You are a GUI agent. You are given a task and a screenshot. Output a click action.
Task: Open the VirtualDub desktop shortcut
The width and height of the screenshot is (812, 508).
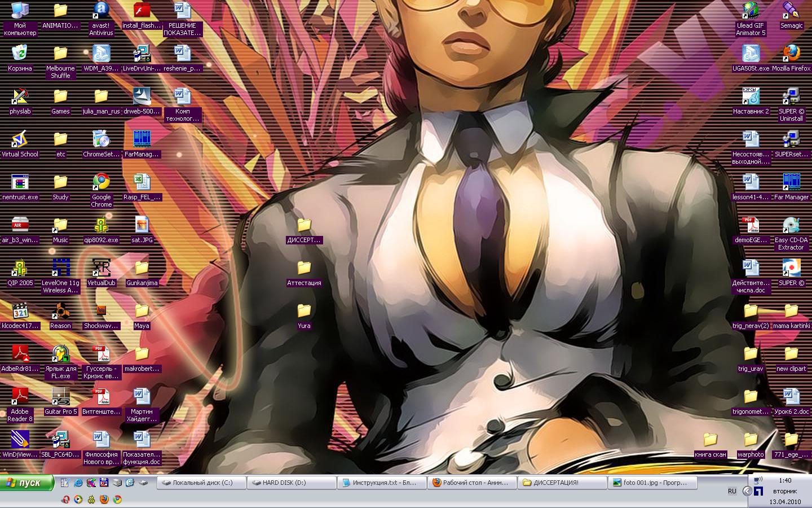[101, 273]
